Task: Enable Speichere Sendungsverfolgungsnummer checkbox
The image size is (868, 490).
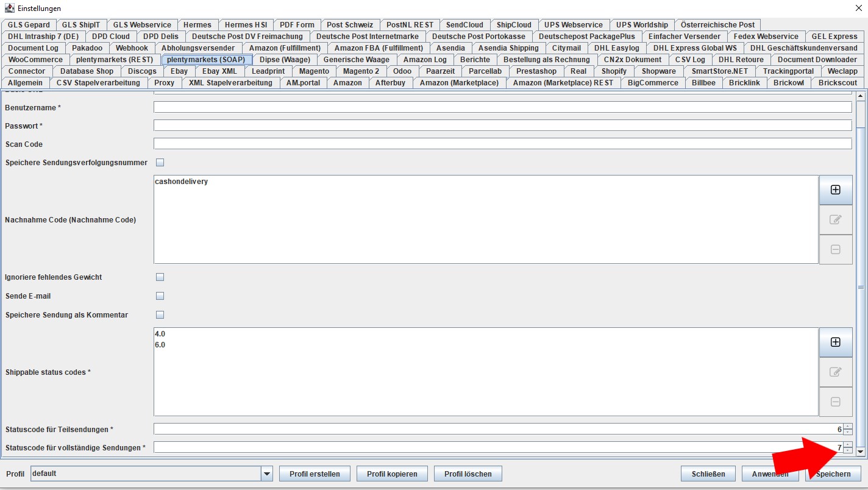Action: click(x=160, y=163)
